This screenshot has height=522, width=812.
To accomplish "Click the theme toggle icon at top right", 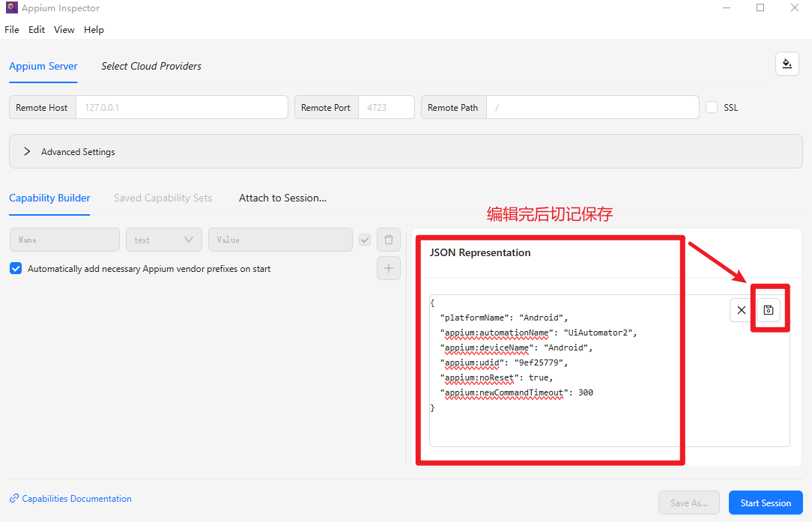I will click(x=787, y=64).
